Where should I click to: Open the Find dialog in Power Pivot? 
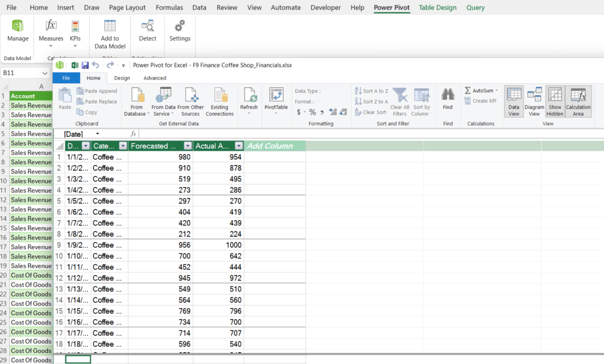tap(448, 100)
